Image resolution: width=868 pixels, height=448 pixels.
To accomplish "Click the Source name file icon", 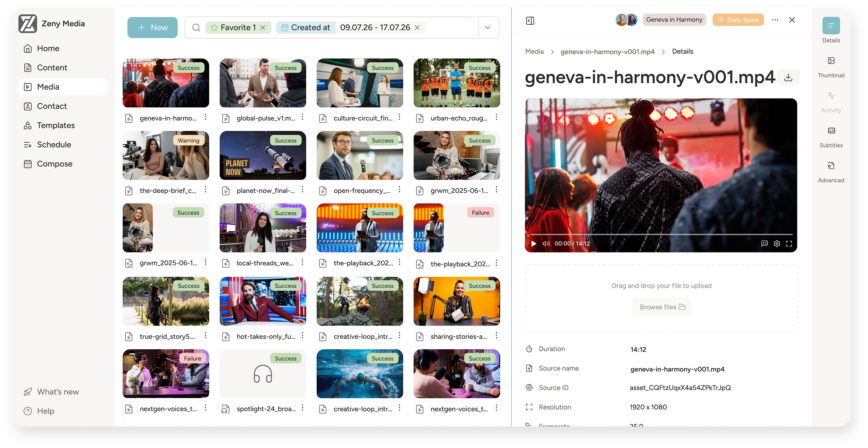I will 529,368.
